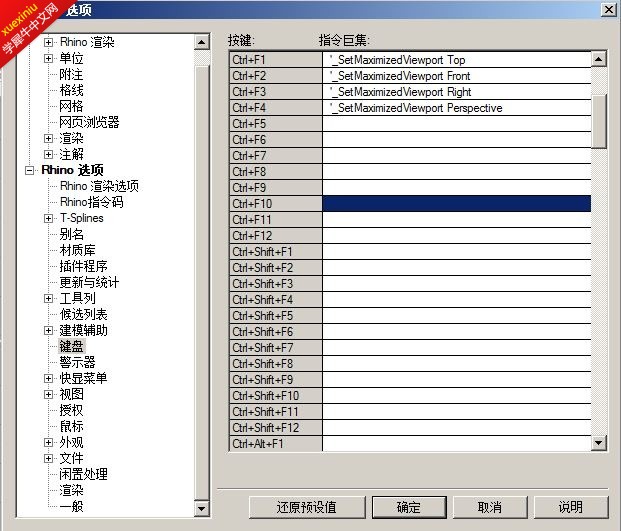Click the Ctrl+Alt+F1 macro field
The height and width of the screenshot is (531, 621).
coord(457,443)
